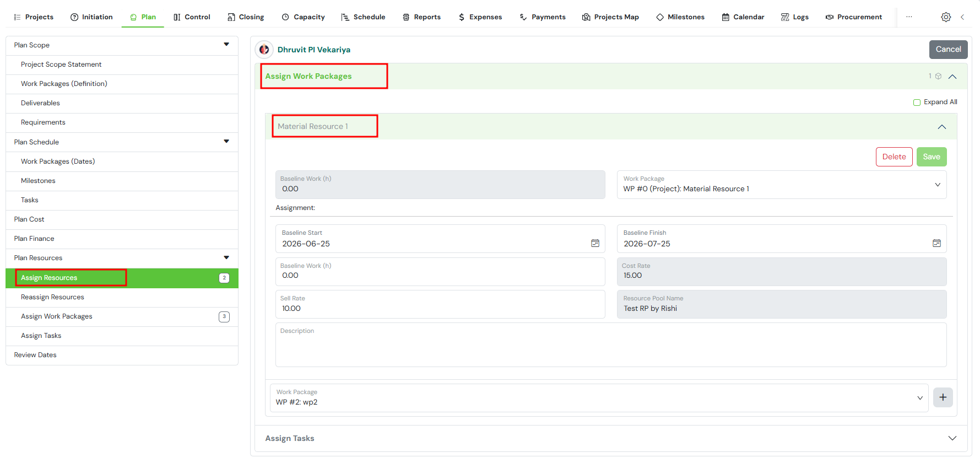Click the Description text area
This screenshot has width=980, height=463.
[611, 345]
